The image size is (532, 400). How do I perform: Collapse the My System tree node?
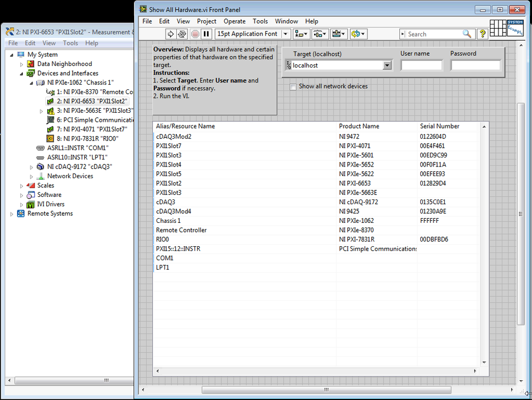coord(12,55)
